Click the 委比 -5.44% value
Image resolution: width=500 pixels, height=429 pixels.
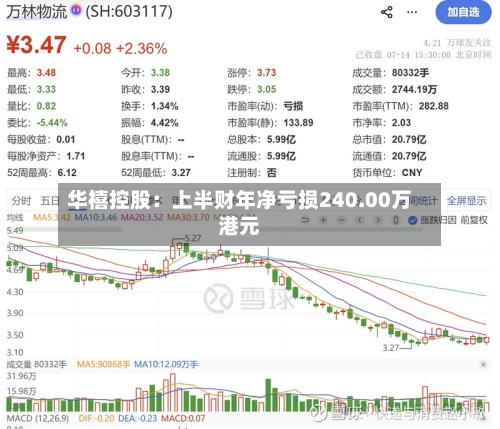pyautogui.click(x=52, y=123)
